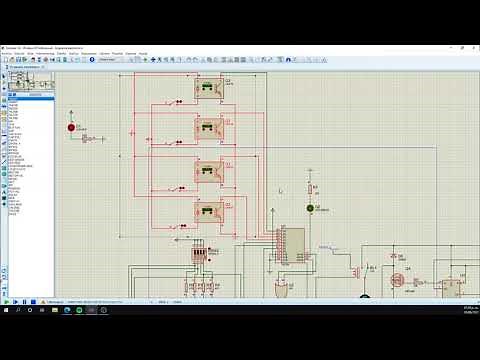The height and width of the screenshot is (360, 480).
Task: Click the DIP switch component
Action: pyautogui.click(x=199, y=255)
